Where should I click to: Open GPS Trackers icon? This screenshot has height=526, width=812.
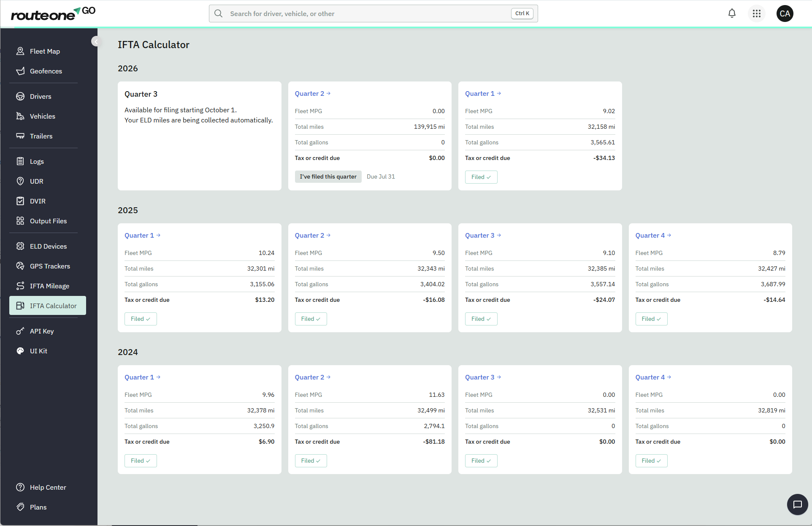(x=20, y=266)
